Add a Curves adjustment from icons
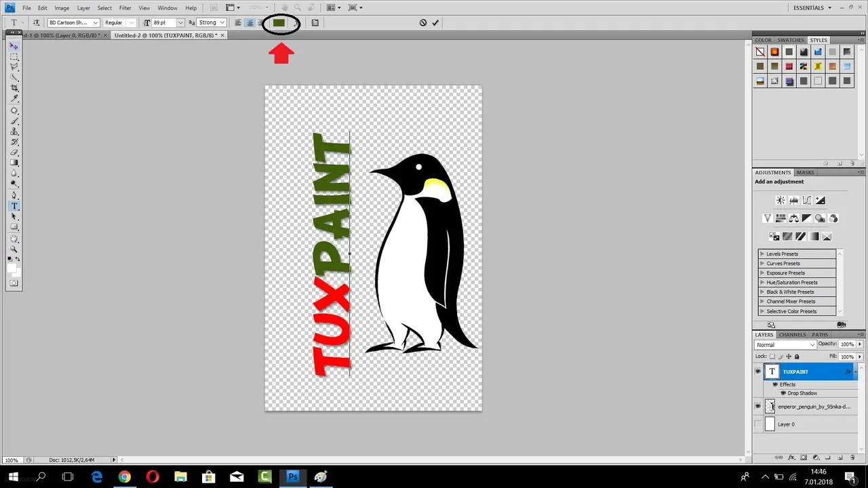Screen dimensions: 868x488 click(x=807, y=201)
